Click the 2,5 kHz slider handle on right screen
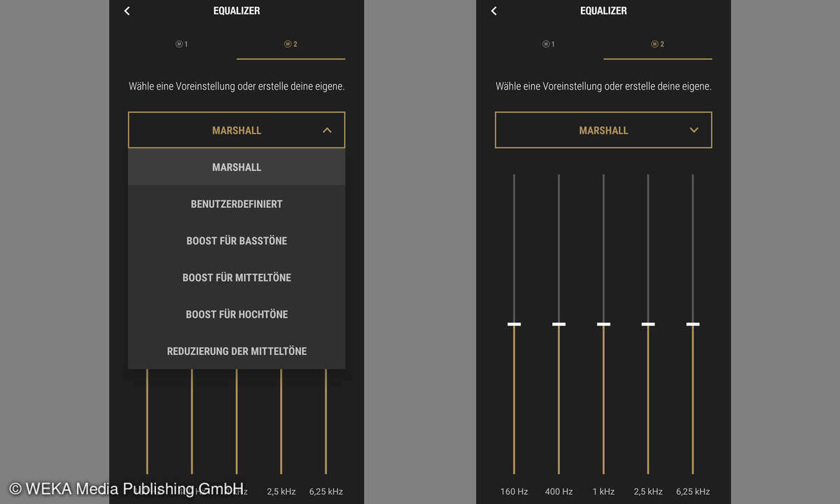The image size is (840, 504). point(648,324)
